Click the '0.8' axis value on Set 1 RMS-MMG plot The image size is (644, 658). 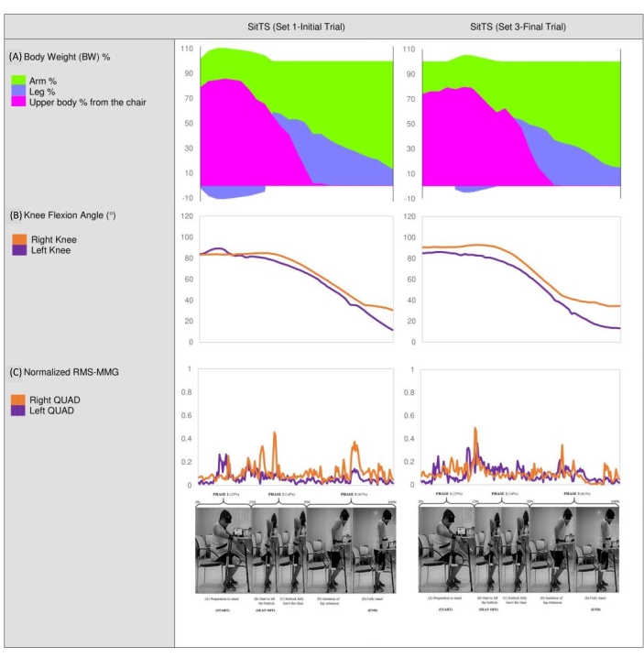tap(186, 392)
